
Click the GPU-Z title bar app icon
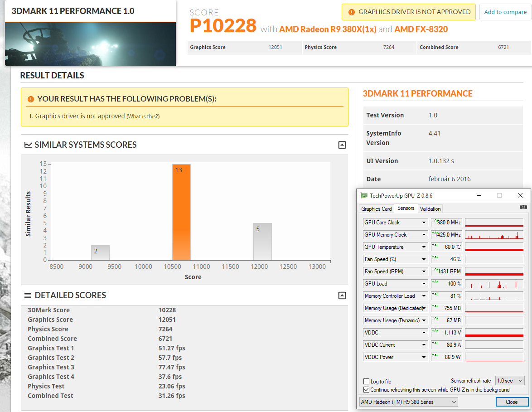coord(364,195)
